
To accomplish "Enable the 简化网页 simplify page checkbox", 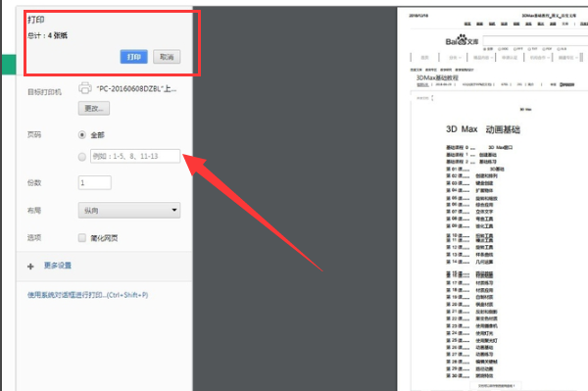I will [x=82, y=238].
